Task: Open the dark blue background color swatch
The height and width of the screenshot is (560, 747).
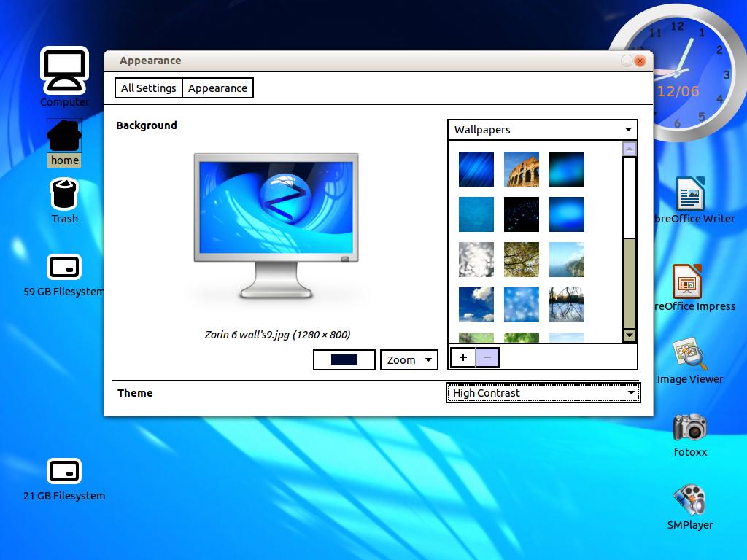Action: (x=344, y=360)
